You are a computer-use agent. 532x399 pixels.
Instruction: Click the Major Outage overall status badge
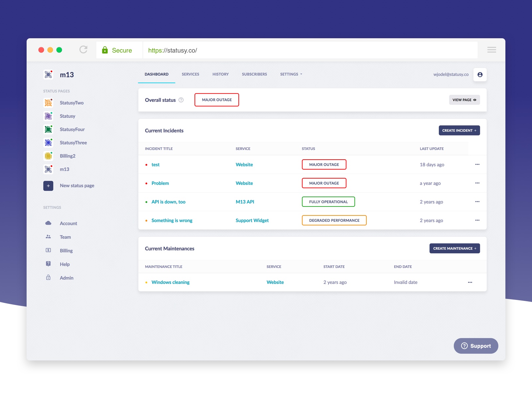[217, 100]
